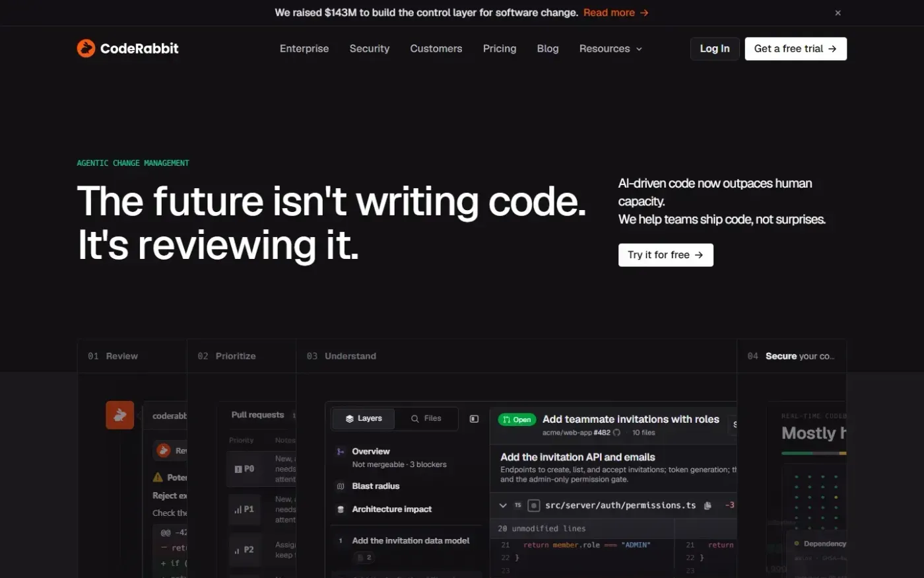Click the Priority column header
The width and height of the screenshot is (924, 578).
pyautogui.click(x=241, y=440)
